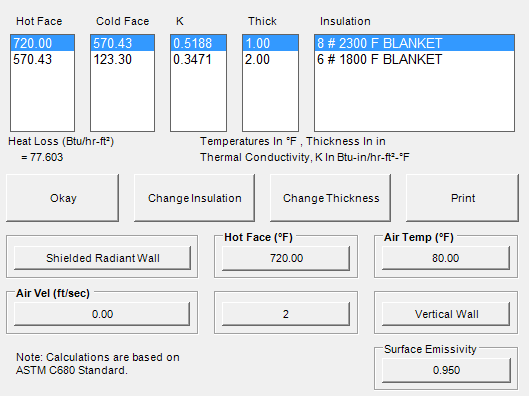Select thickness 1.00 in Thick list
This screenshot has width=529, height=396.
[270, 43]
